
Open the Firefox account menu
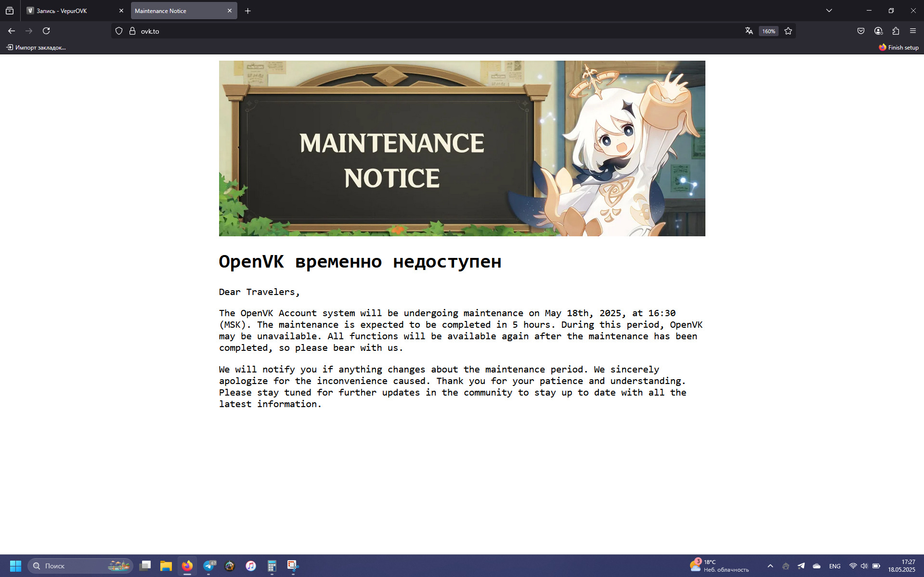click(x=878, y=31)
